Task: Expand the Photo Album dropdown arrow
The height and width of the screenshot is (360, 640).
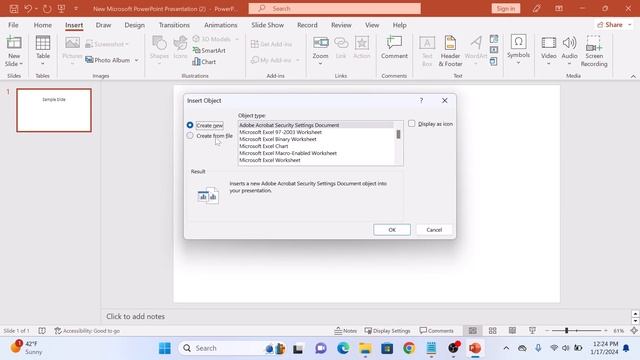Action: 136,60
